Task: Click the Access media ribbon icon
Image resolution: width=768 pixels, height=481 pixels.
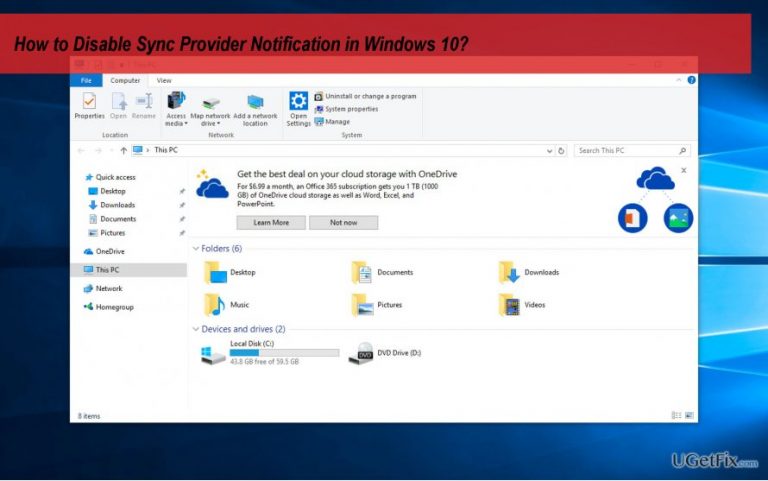Action: [176, 101]
